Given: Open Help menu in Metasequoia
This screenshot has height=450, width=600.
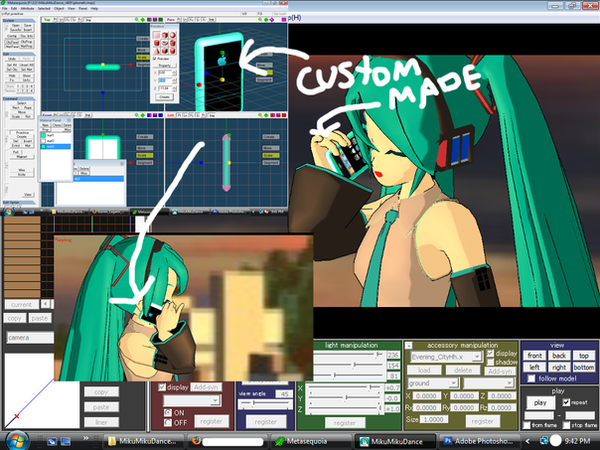Looking at the screenshot, I should [x=94, y=8].
